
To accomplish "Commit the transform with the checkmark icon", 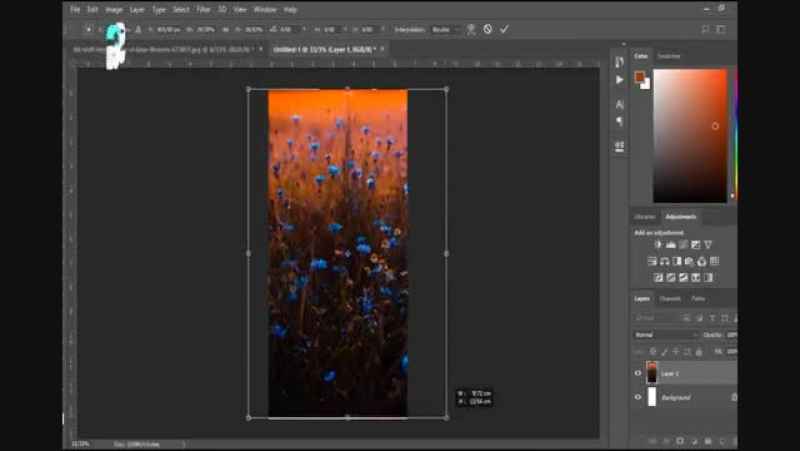I will (x=504, y=29).
